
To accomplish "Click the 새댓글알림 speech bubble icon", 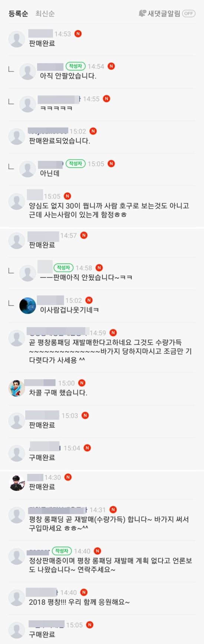I will (x=142, y=13).
